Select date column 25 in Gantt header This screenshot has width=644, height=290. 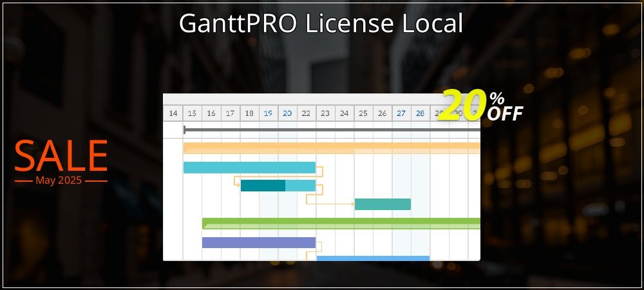(363, 113)
